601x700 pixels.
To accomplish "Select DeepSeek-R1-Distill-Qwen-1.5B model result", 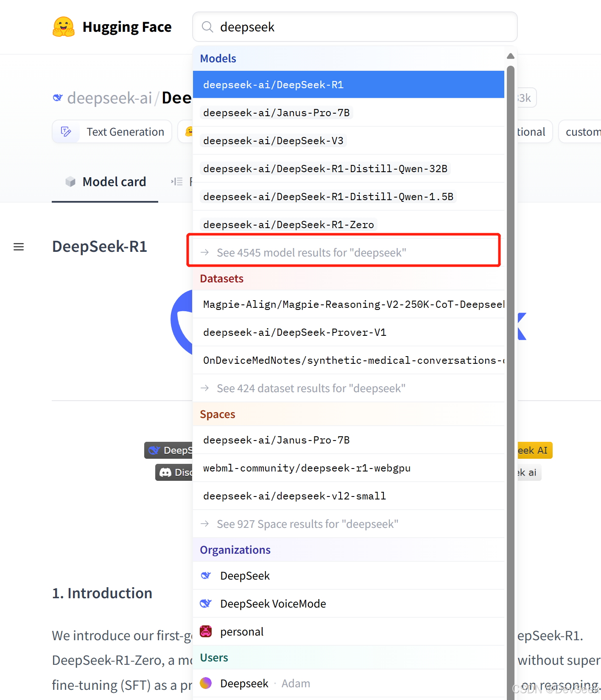I will pyautogui.click(x=349, y=196).
